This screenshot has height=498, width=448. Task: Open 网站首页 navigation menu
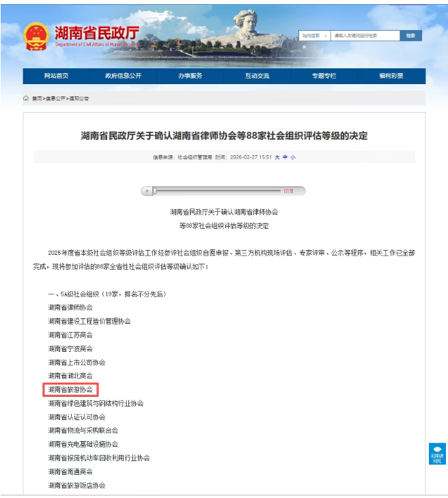[57, 76]
